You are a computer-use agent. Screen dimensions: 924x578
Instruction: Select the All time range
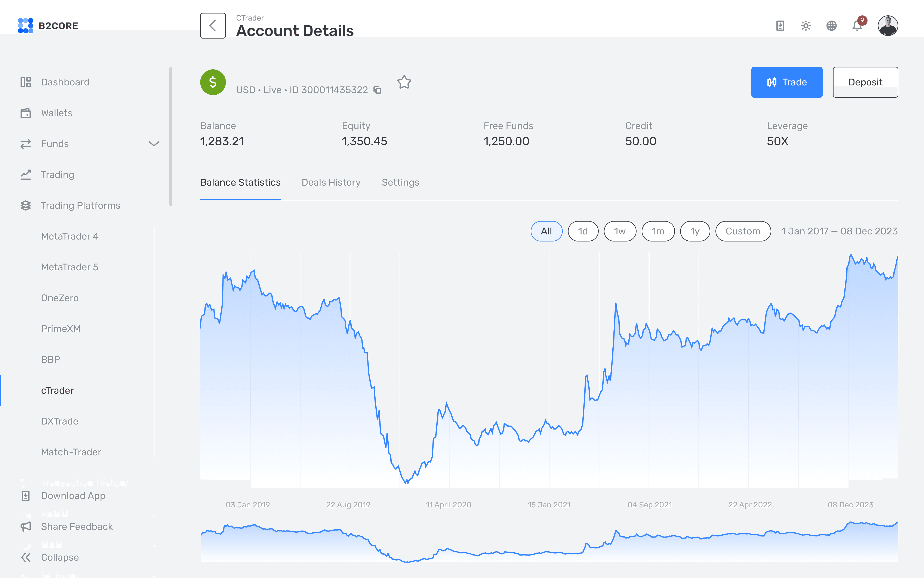[546, 231]
